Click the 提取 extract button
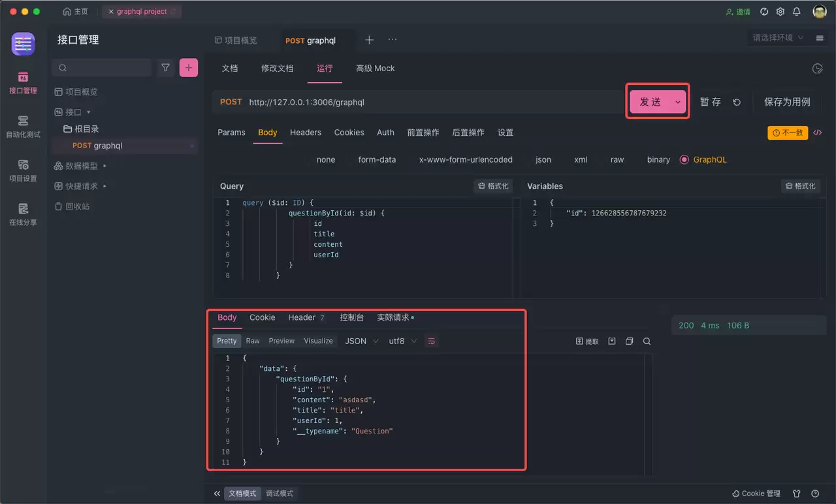 587,341
